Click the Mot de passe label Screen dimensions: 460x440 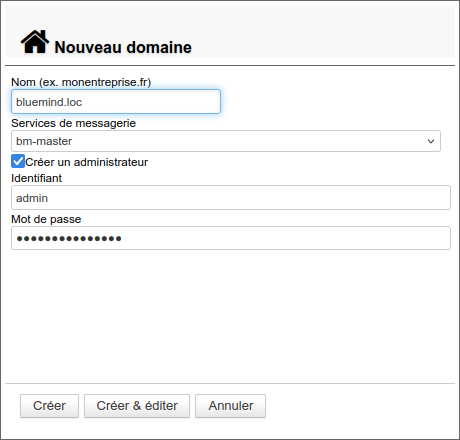click(46, 219)
